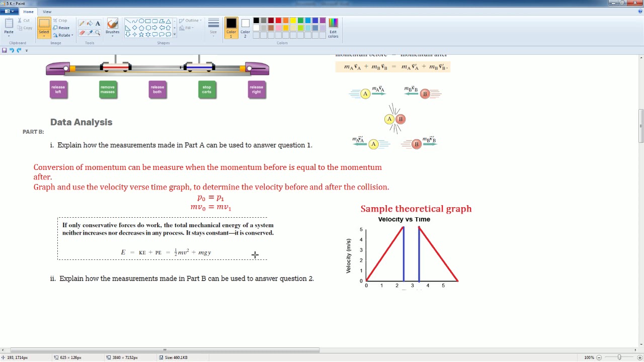Click the shapes gallery scroll down arrow
Screen dimensions: 644x362
174,28
